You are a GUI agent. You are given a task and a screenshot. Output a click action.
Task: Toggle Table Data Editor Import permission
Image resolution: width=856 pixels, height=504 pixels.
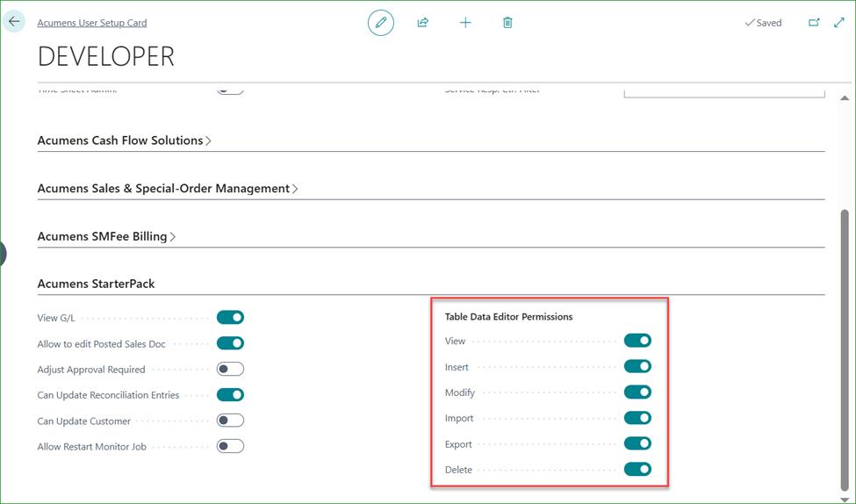[637, 418]
